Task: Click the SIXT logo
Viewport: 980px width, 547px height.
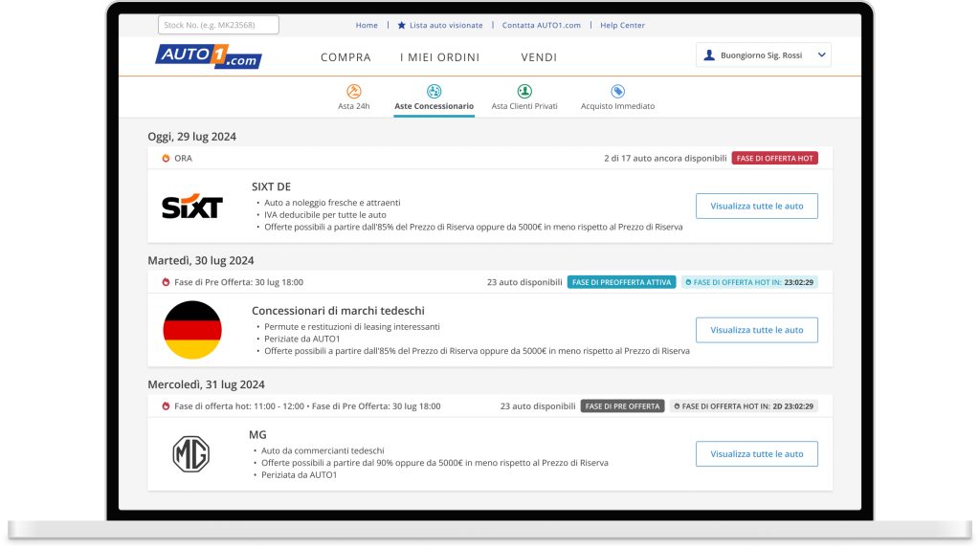Action: [192, 206]
